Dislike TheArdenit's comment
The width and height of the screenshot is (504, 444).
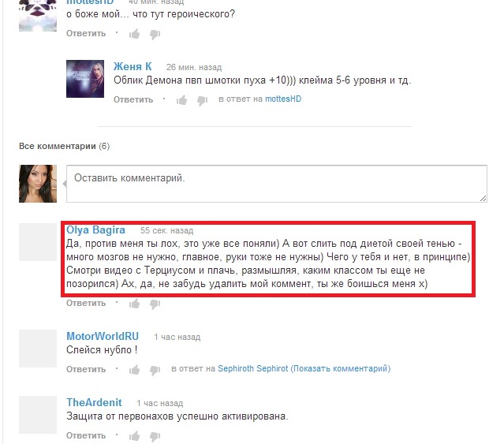(155, 436)
